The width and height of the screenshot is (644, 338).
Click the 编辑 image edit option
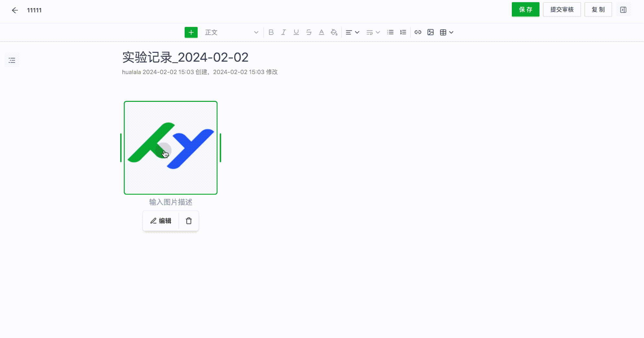[x=161, y=221]
